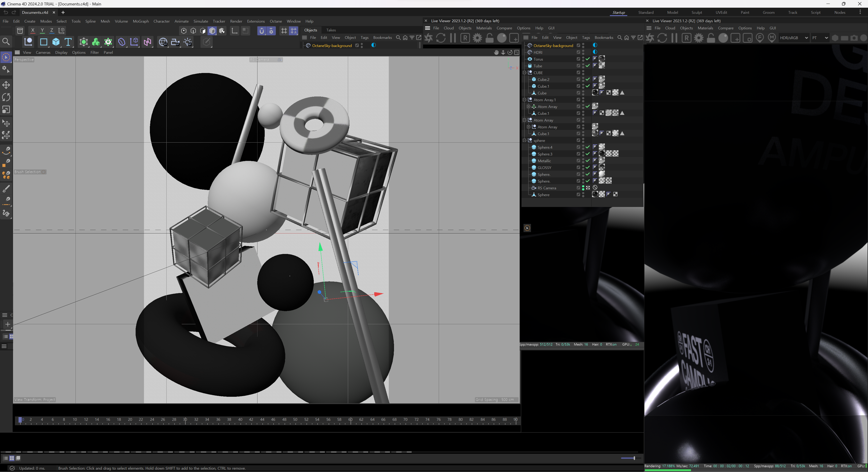
Task: Toggle the Tube enable checkmark
Action: tap(588, 66)
